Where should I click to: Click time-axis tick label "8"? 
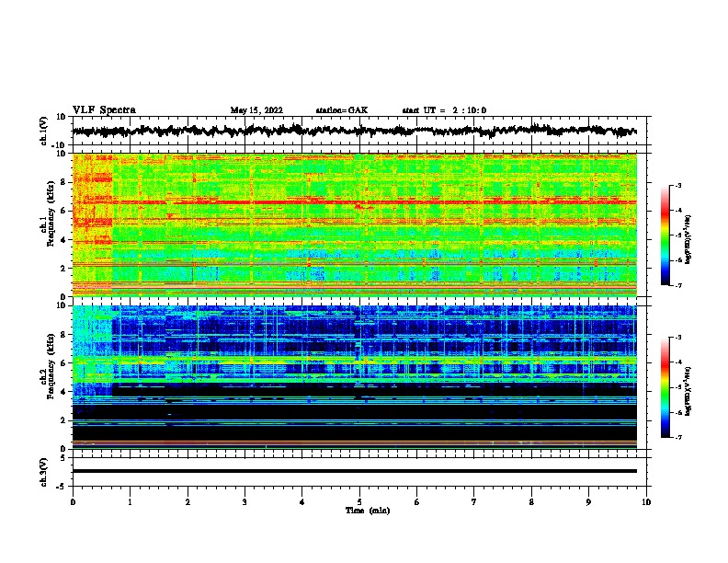(531, 502)
